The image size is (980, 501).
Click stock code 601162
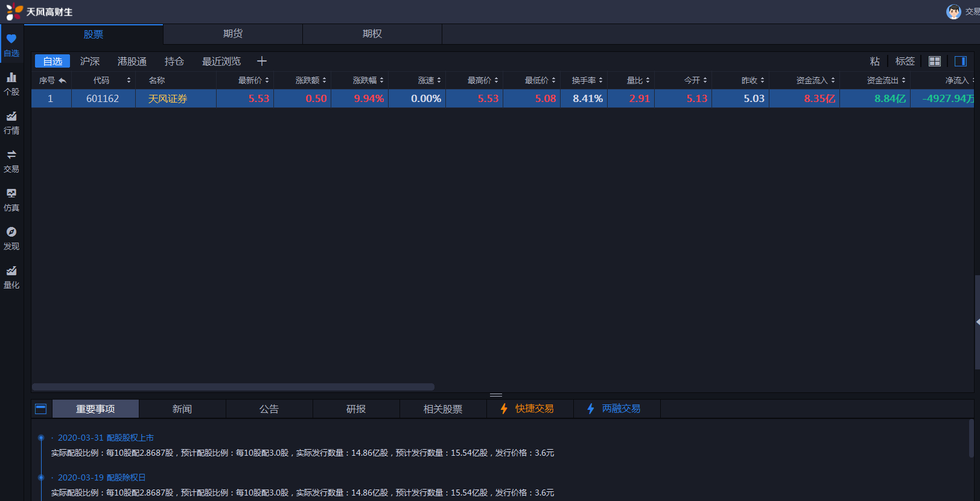click(103, 98)
